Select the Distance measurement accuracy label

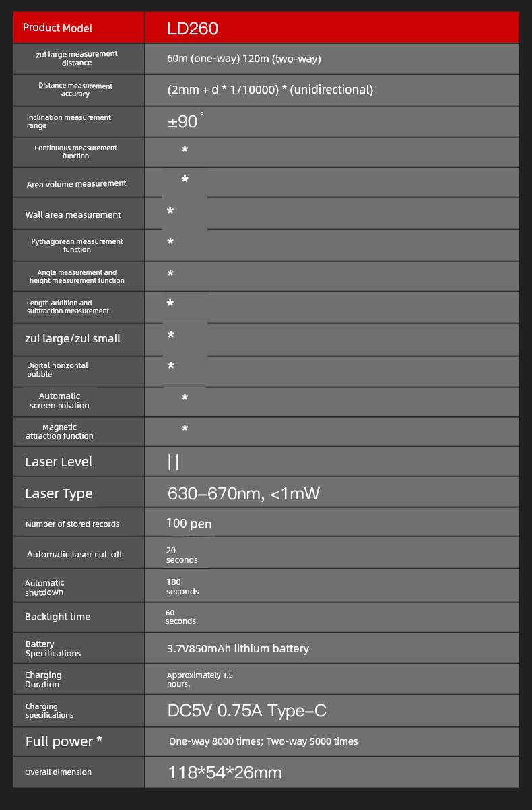pyautogui.click(x=75, y=90)
